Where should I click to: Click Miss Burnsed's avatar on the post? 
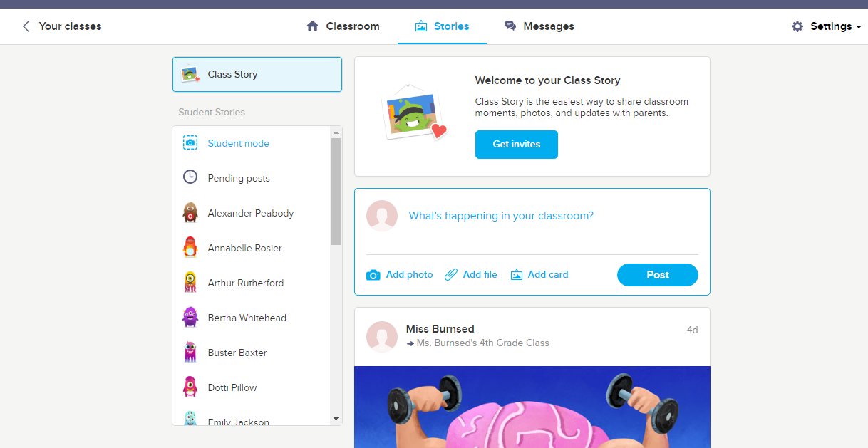click(382, 336)
